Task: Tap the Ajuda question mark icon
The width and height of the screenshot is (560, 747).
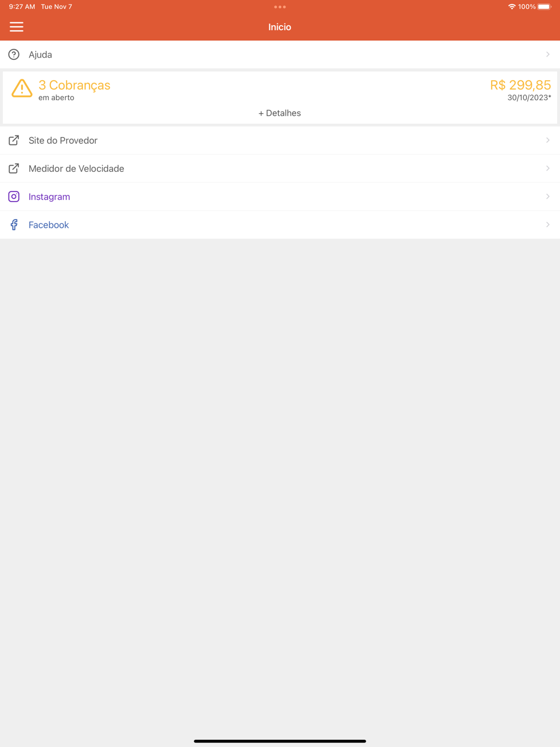Action: click(x=14, y=54)
